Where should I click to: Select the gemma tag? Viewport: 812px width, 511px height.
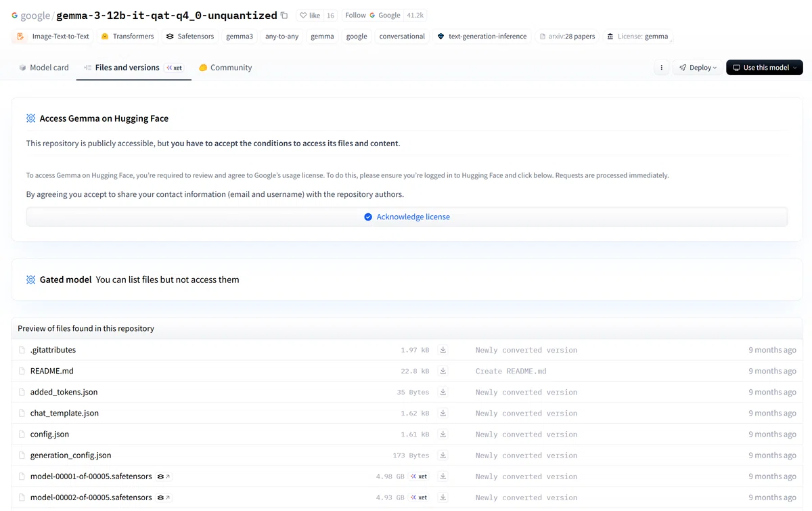[322, 37]
